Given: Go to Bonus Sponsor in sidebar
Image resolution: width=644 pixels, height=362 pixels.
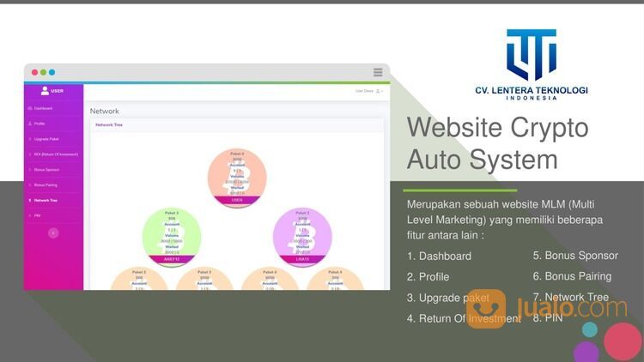Looking at the screenshot, I should [46, 170].
